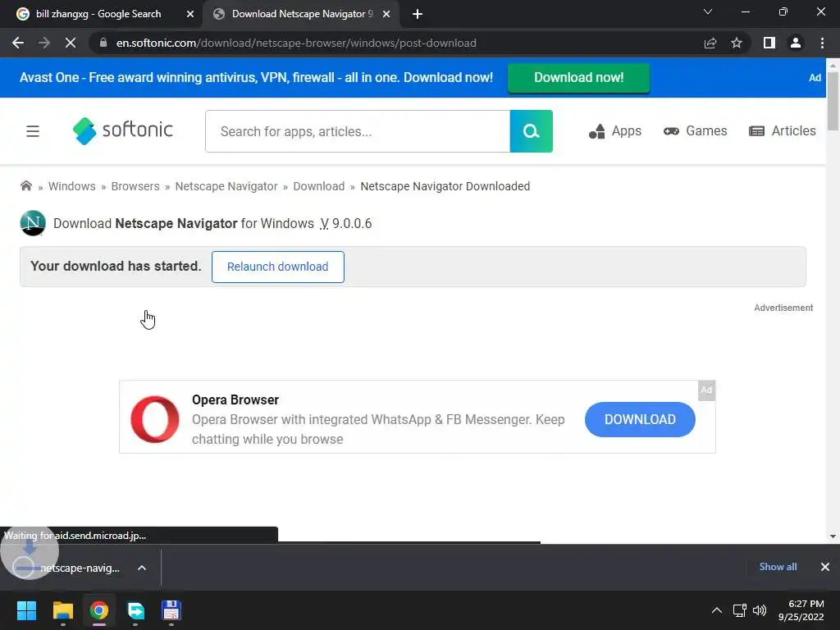Click the blue DOWNLOAD button for Opera
Screen dimensions: 840x630
[640, 419]
